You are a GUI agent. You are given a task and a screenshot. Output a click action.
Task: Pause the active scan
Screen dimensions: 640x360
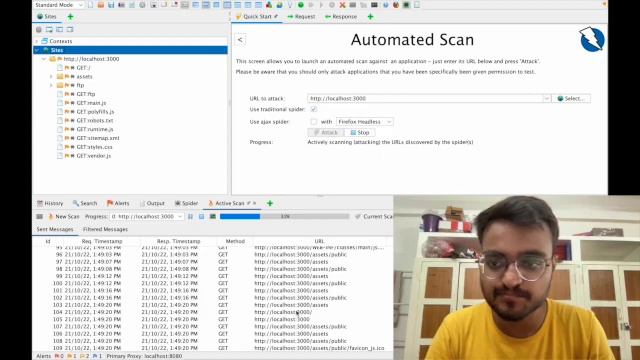coord(191,216)
